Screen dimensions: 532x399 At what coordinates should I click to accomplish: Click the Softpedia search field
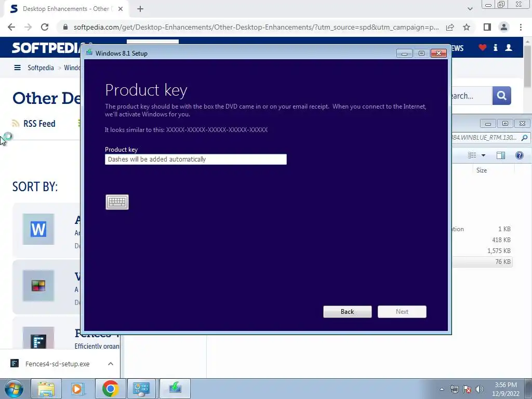[472, 96]
